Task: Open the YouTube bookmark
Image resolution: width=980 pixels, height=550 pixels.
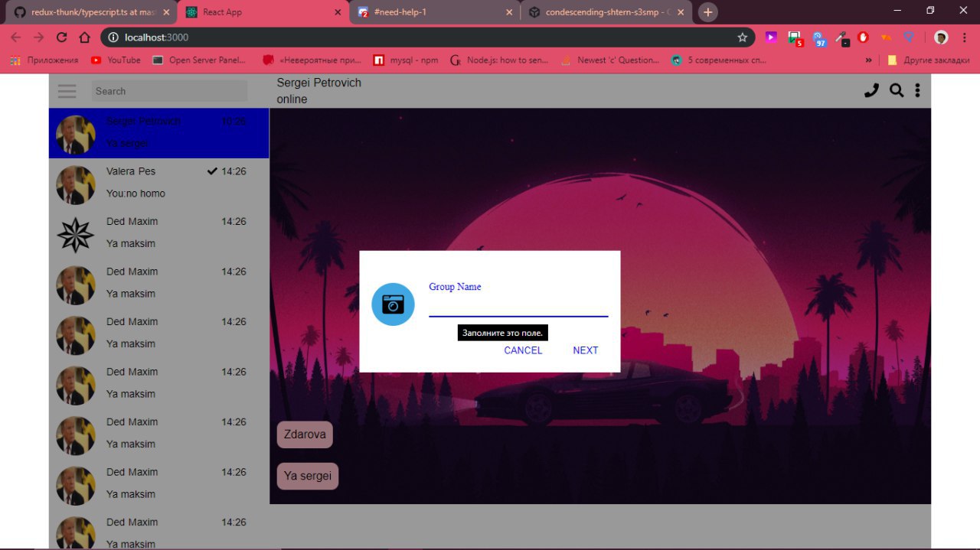Action: coord(116,60)
